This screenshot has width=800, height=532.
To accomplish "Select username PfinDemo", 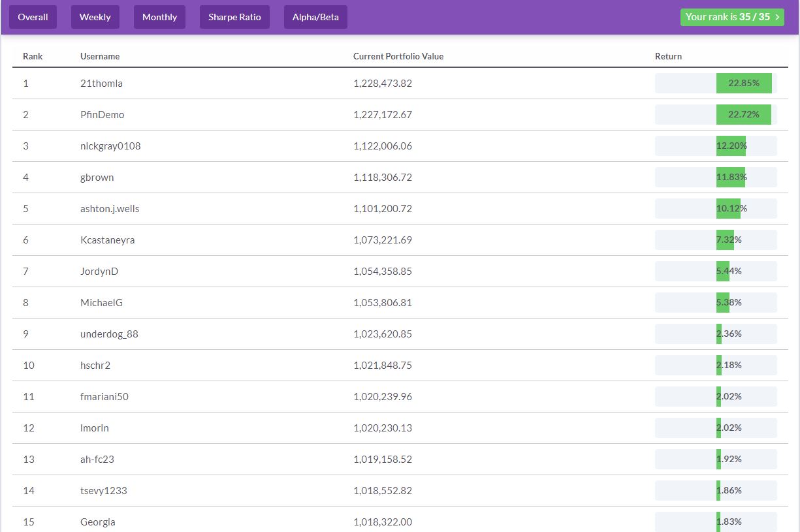I will click(102, 115).
